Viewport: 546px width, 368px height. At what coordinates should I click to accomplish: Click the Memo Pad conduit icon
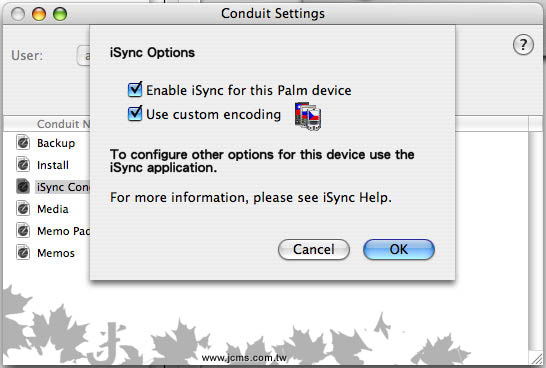[x=23, y=231]
